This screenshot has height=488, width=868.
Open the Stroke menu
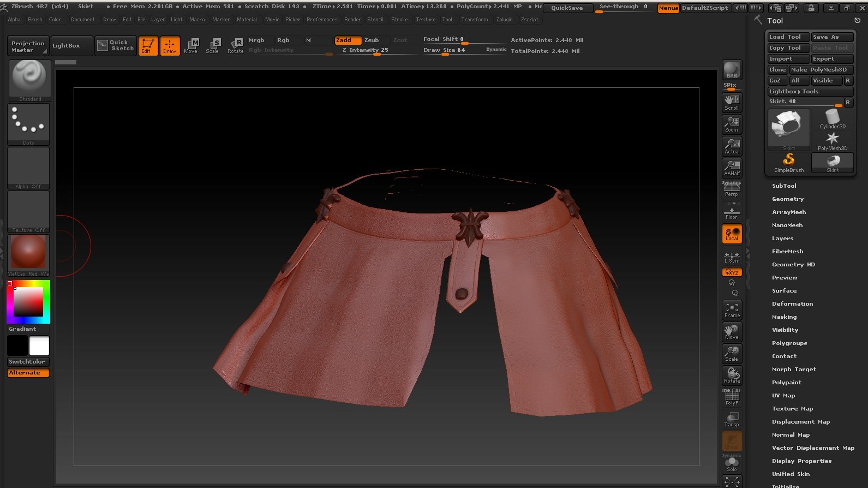[399, 20]
